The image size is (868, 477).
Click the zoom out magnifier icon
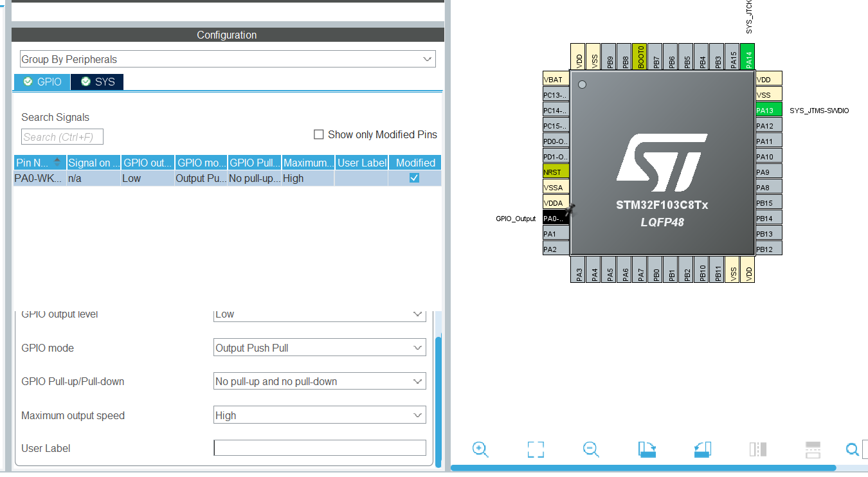591,449
